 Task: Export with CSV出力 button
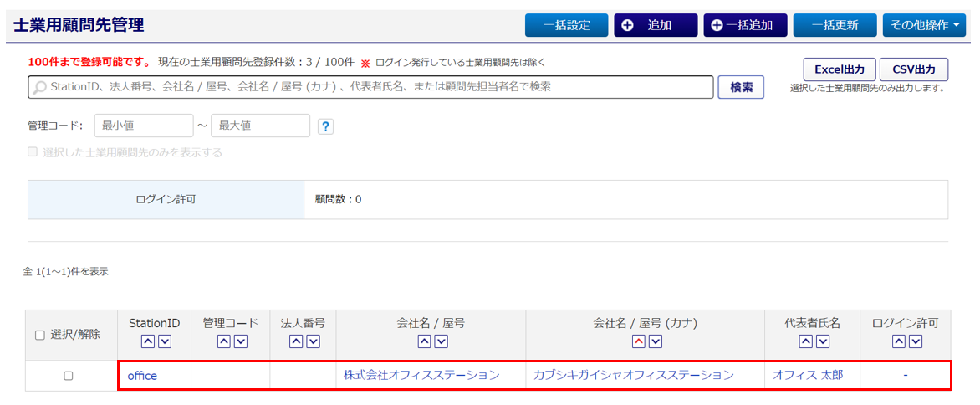point(914,69)
